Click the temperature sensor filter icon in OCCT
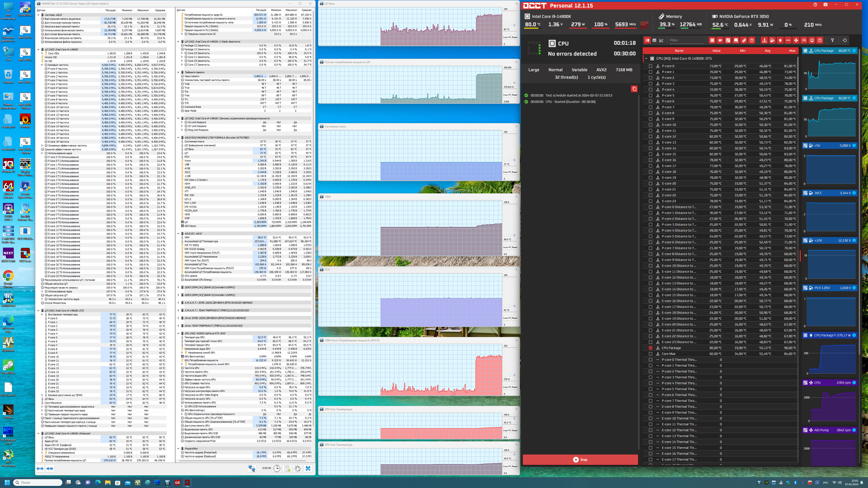 pos(764,40)
